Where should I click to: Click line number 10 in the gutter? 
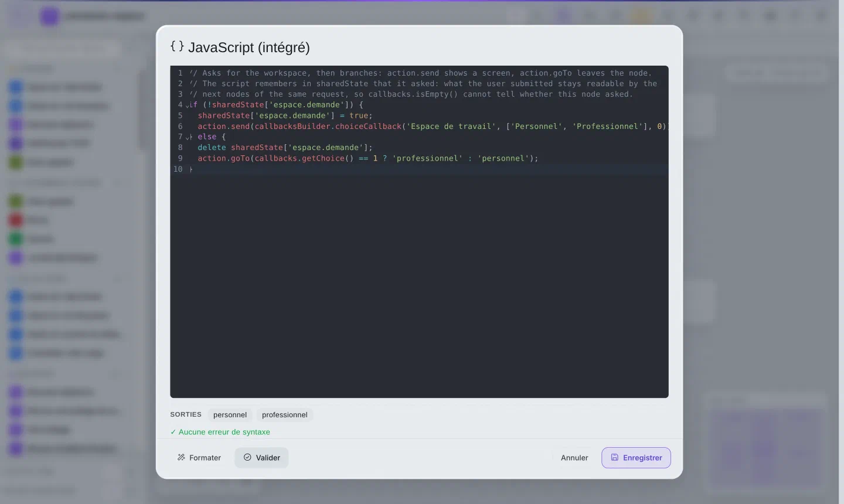pyautogui.click(x=178, y=169)
